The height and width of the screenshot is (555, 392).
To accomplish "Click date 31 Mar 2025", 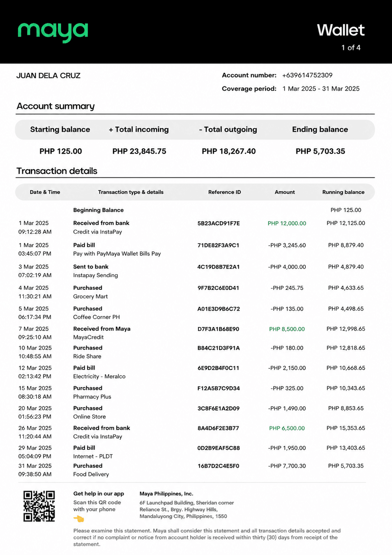I will (x=35, y=466).
